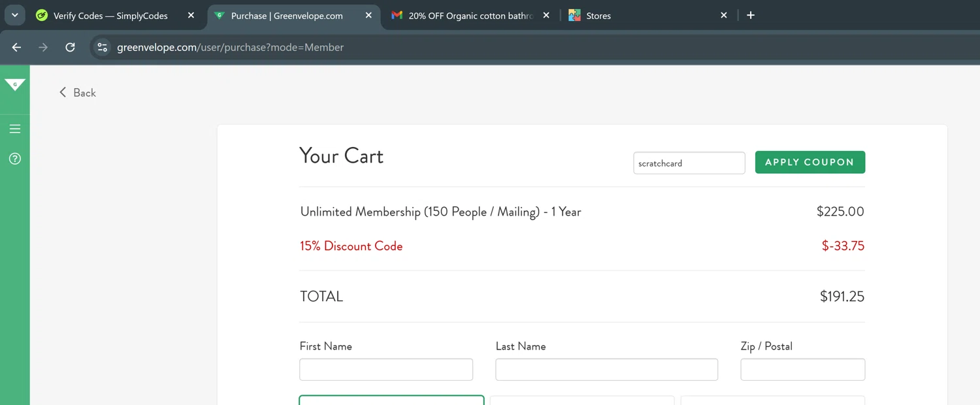Image resolution: width=980 pixels, height=405 pixels.
Task: Click the site settings icon in address bar
Action: 102,47
